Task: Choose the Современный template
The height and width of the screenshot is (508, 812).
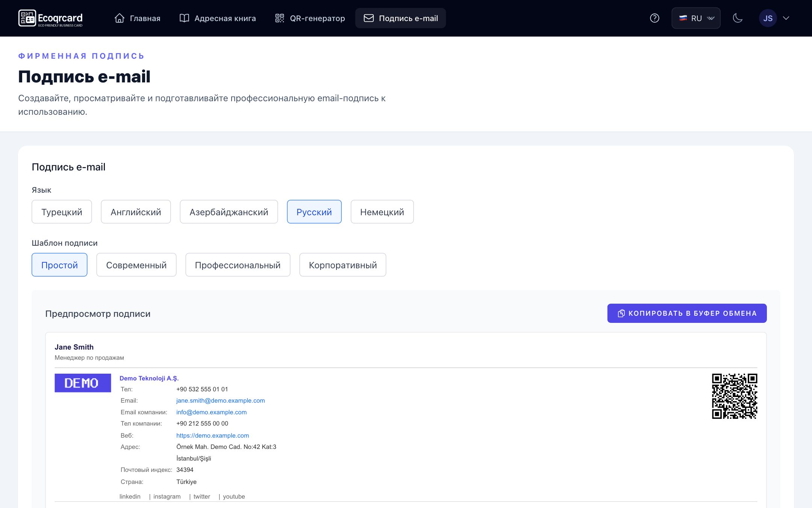Action: click(x=136, y=265)
